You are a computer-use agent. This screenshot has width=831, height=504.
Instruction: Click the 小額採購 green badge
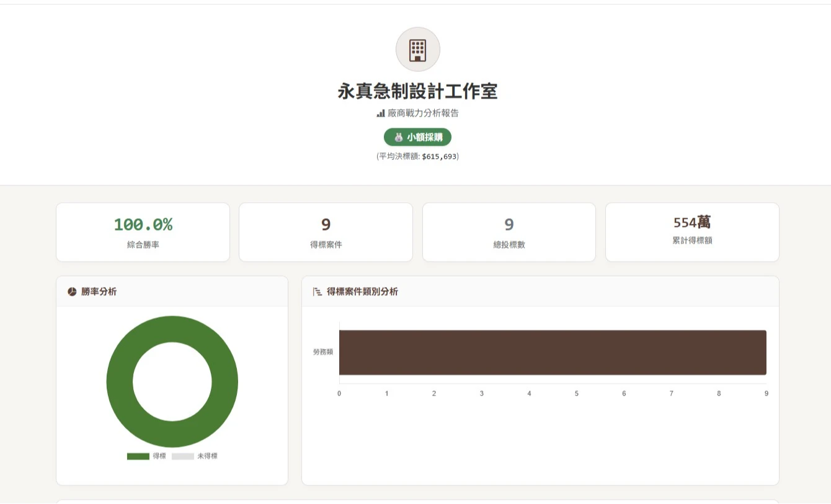click(417, 137)
